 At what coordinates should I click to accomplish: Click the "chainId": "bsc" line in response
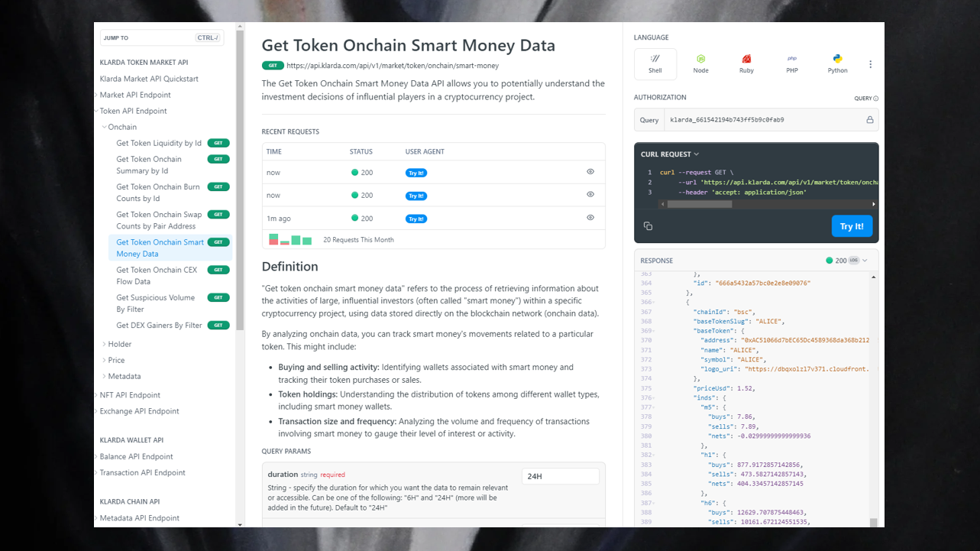[x=724, y=312]
